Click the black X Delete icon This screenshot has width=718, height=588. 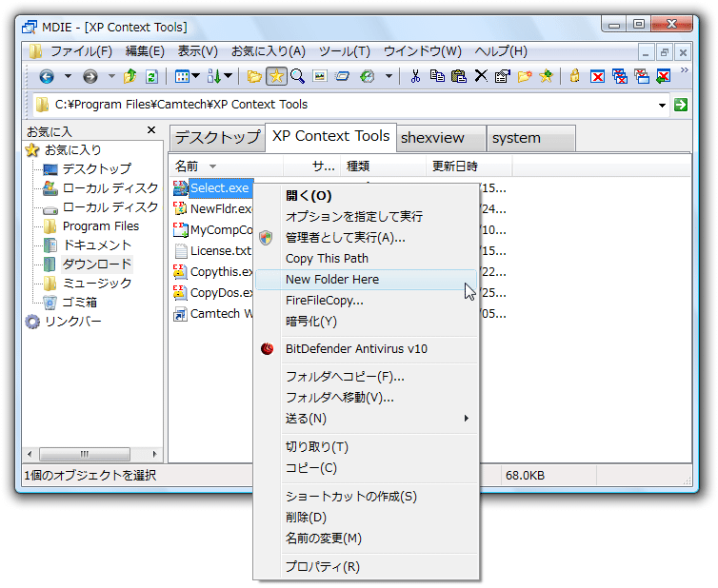pyautogui.click(x=481, y=76)
